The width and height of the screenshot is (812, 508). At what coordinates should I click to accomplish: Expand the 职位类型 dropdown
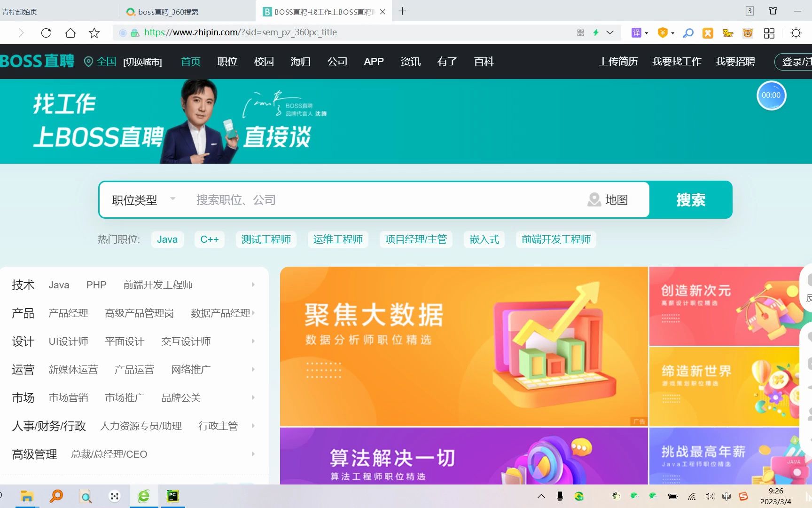click(144, 200)
